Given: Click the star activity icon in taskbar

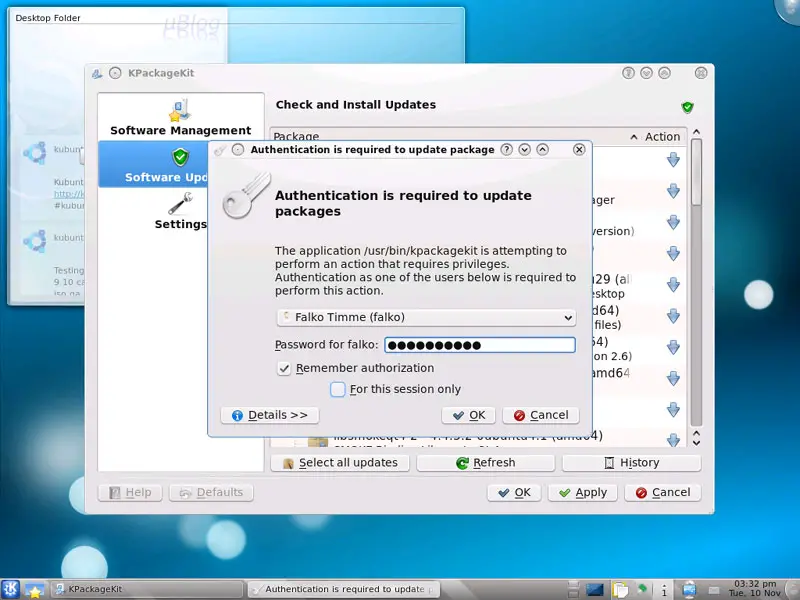Looking at the screenshot, I should [x=35, y=590].
